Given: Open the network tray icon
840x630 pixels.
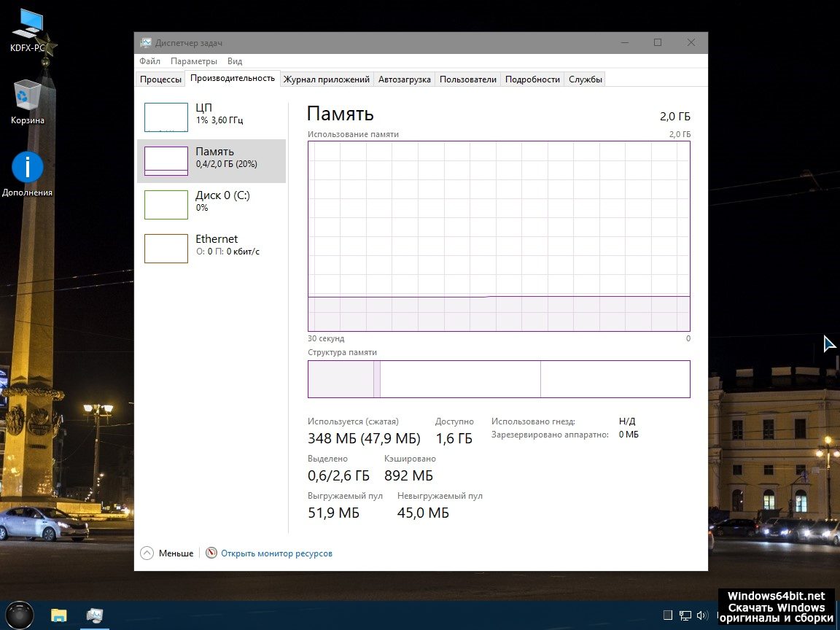Looking at the screenshot, I should tap(685, 615).
